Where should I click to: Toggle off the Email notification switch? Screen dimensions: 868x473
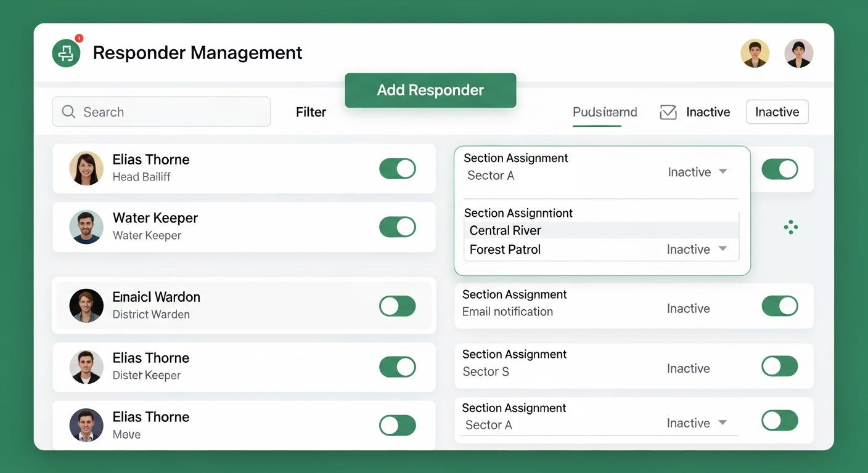click(780, 305)
